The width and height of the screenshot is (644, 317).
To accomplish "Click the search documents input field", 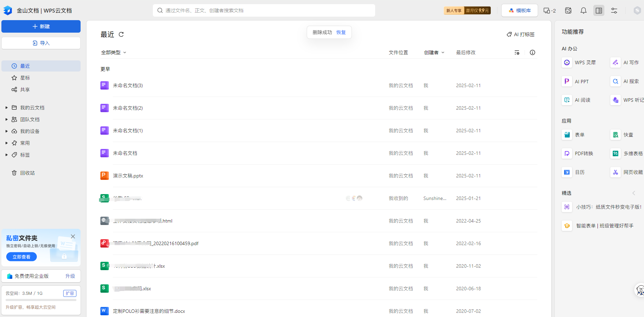I will pyautogui.click(x=264, y=10).
